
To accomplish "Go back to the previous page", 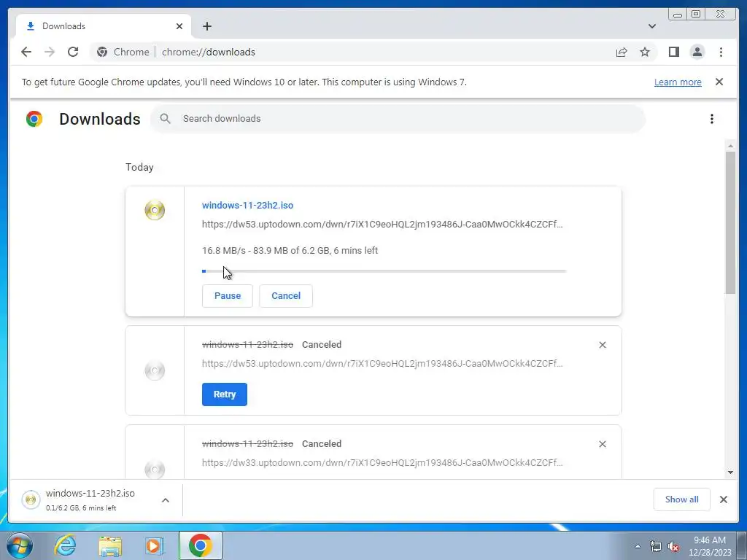I will pyautogui.click(x=26, y=52).
